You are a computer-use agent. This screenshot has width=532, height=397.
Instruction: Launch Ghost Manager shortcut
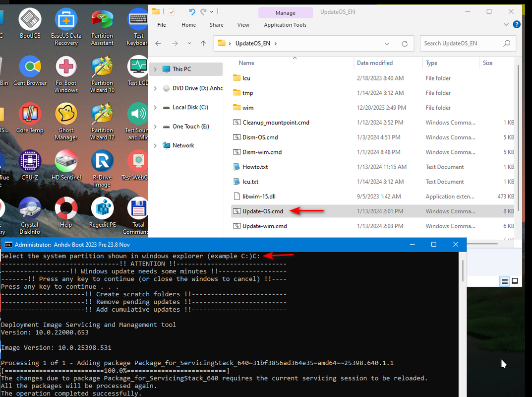66,122
